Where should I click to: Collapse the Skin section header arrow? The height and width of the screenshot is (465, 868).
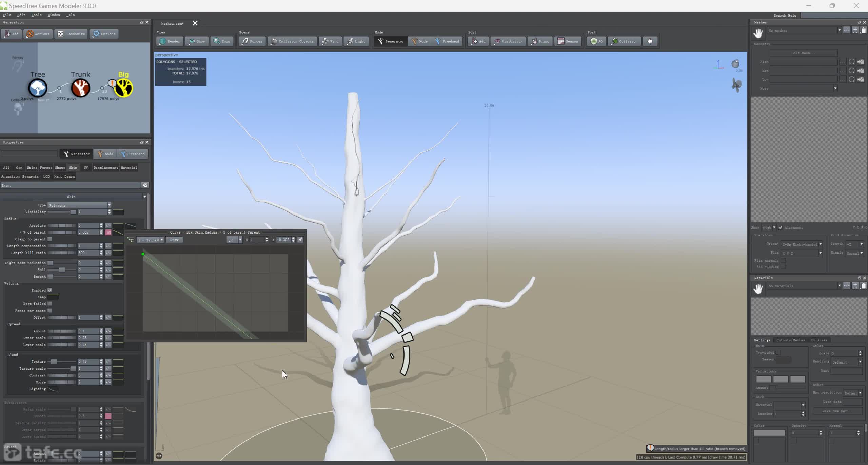pyautogui.click(x=145, y=197)
